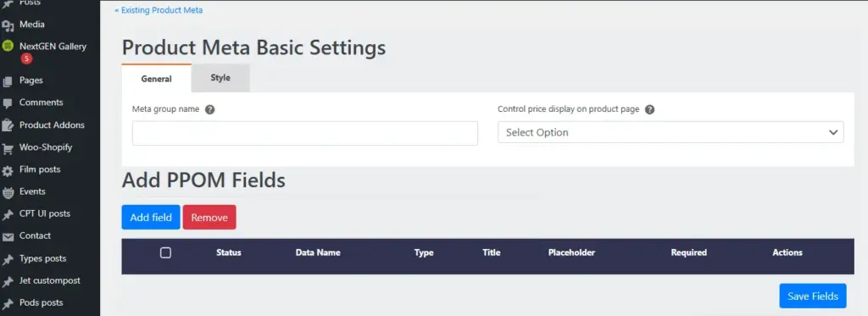This screenshot has height=316, width=868.
Task: Click the Title column header
Action: coord(491,252)
